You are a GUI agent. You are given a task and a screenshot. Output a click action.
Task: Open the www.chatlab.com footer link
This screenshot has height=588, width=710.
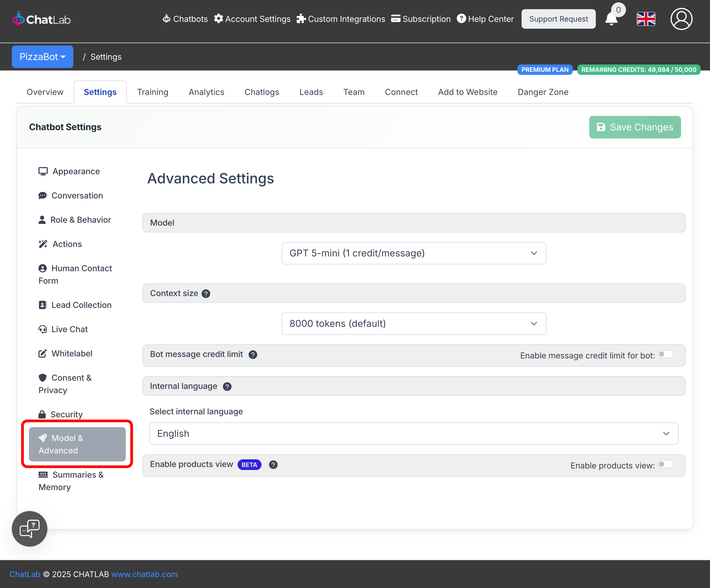pos(144,574)
